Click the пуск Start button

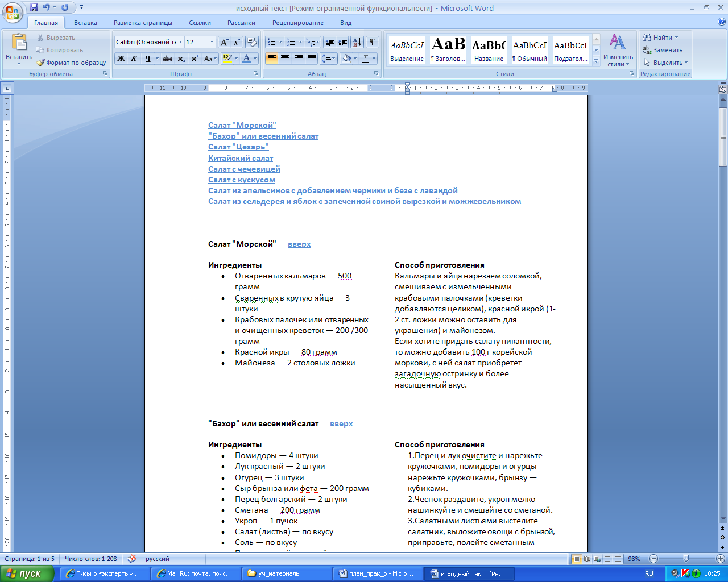pos(27,573)
